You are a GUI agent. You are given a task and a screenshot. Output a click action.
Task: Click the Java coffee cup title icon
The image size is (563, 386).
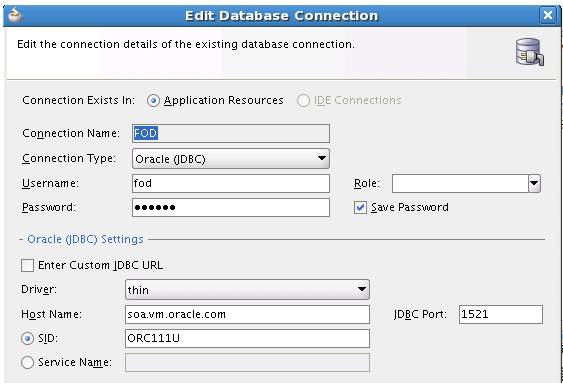coord(15,15)
